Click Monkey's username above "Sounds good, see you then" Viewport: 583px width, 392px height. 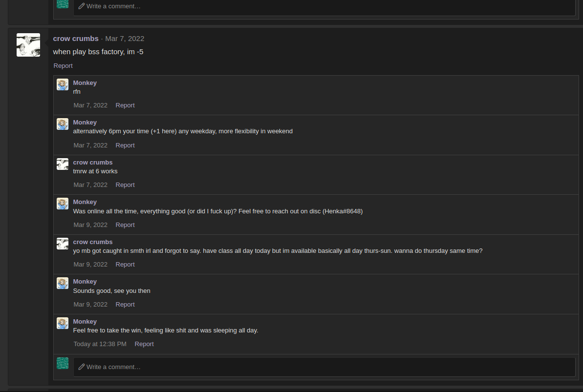click(85, 282)
